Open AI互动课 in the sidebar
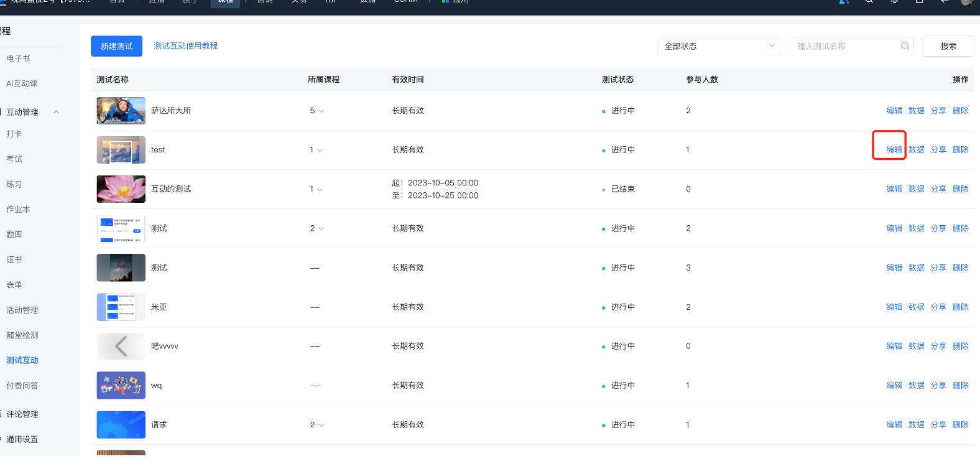The height and width of the screenshot is (464, 980). click(x=22, y=83)
